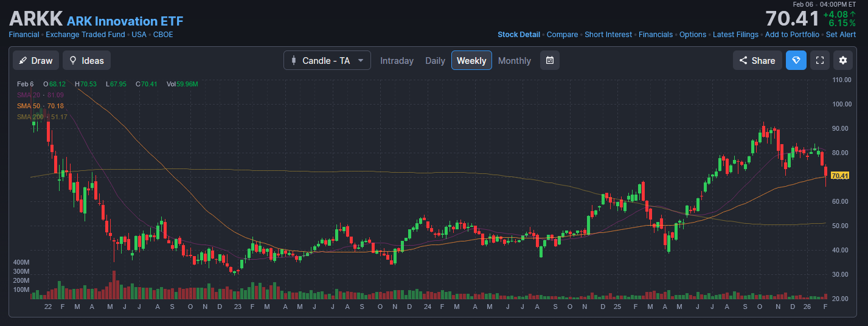Click the 23 year marker on time axis
868x326 pixels.
pos(237,306)
